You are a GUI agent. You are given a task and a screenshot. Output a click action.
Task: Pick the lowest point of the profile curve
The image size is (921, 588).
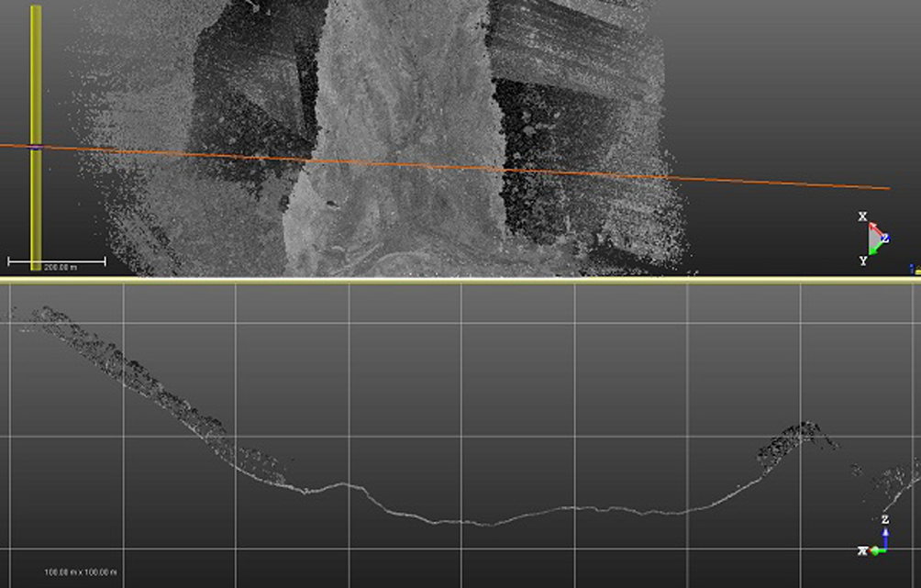click(488, 525)
